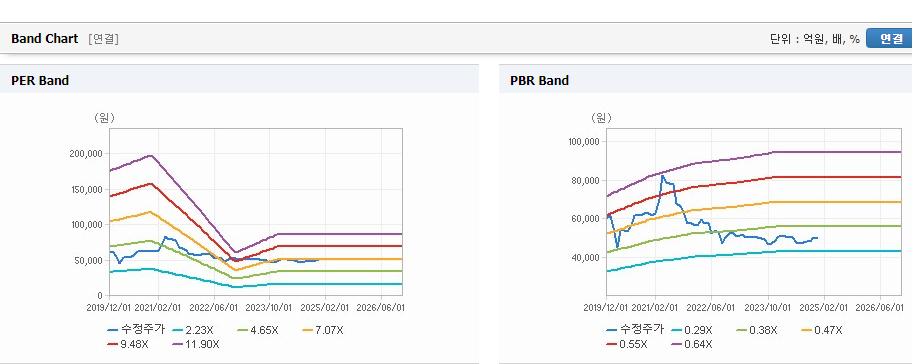Viewport: 912px width, 364px height.
Task: Toggle the 0.38X legend series
Action: (x=757, y=330)
